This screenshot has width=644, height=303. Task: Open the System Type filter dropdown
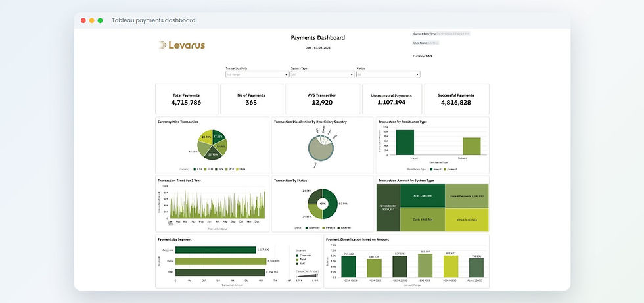pos(323,74)
